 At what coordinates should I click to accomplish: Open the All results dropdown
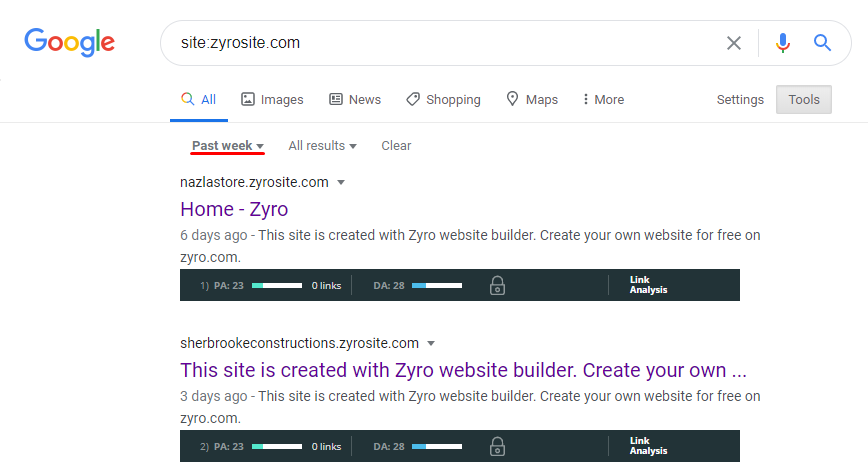click(x=322, y=146)
